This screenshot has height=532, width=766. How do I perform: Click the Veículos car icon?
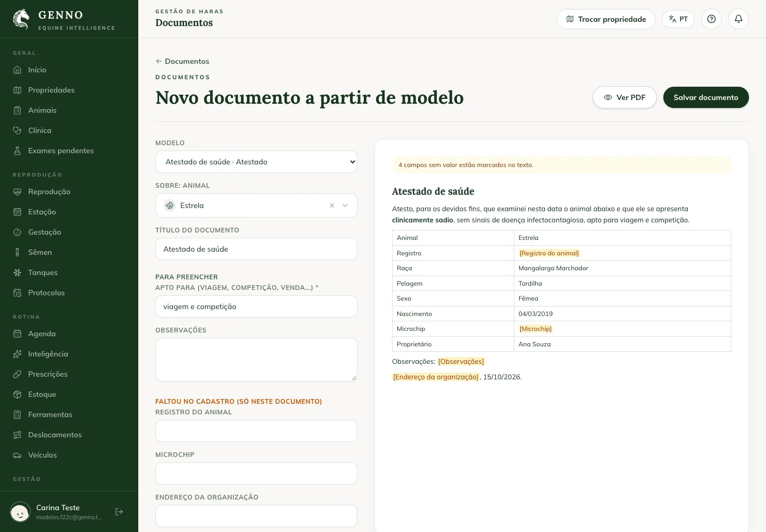point(18,455)
